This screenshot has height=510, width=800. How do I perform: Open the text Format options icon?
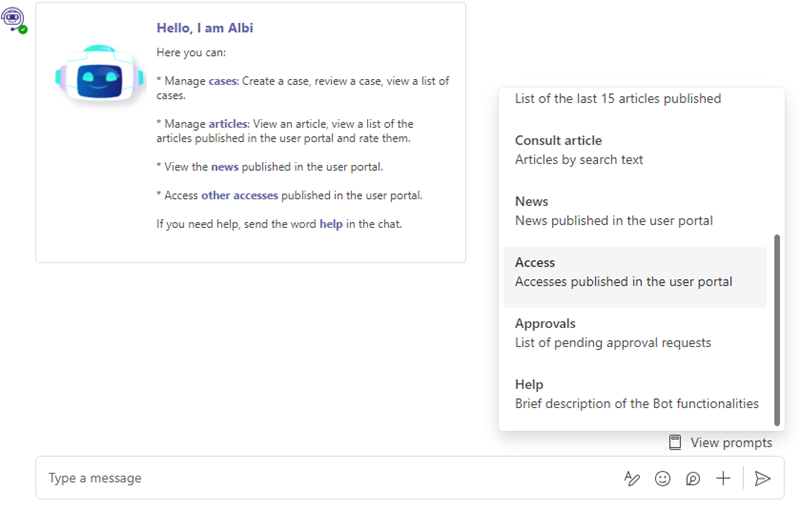pyautogui.click(x=632, y=478)
